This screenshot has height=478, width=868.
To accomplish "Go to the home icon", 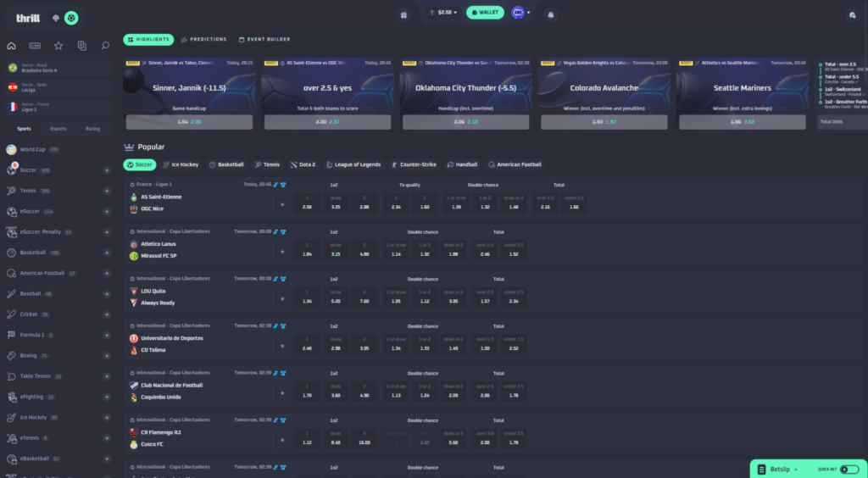I will click(11, 46).
